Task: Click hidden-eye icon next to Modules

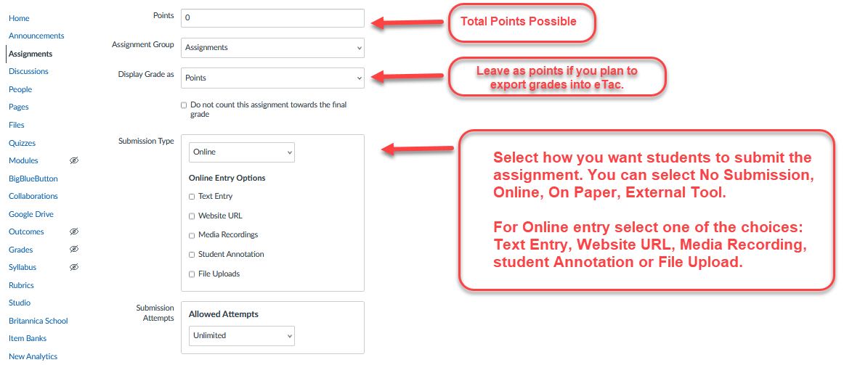Action: point(73,160)
